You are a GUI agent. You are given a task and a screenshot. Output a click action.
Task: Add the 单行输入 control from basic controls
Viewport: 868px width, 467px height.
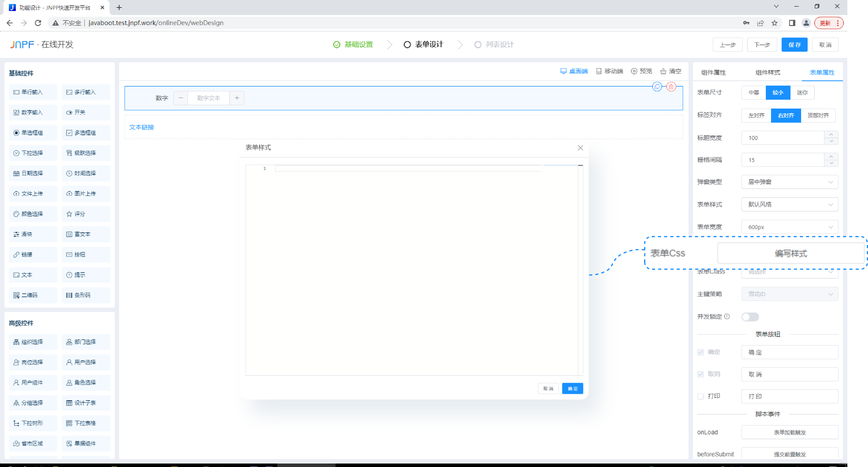(33, 92)
